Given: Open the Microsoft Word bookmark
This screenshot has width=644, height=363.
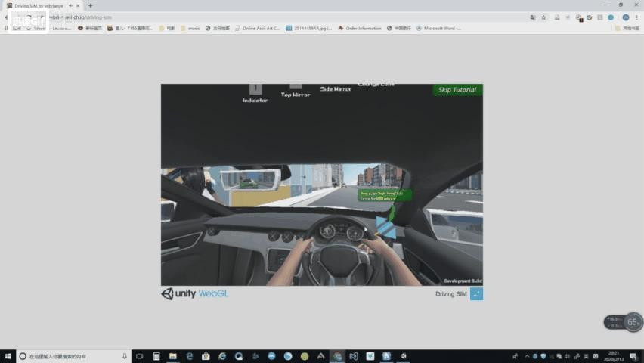Looking at the screenshot, I should pyautogui.click(x=438, y=29).
